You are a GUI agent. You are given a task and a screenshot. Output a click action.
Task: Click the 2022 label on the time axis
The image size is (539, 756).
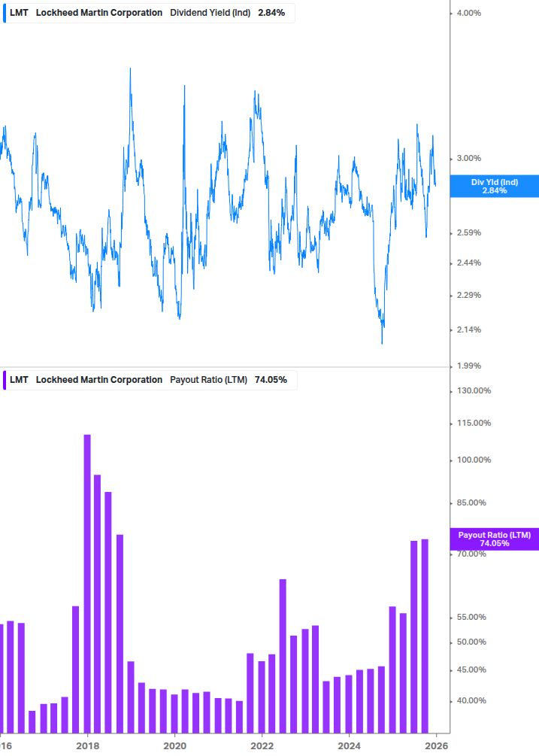[262, 745]
